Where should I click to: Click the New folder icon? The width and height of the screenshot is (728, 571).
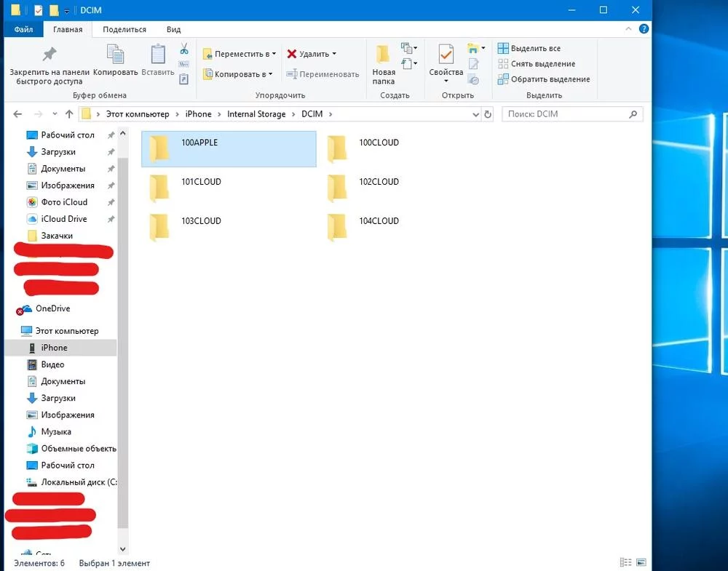[x=383, y=55]
